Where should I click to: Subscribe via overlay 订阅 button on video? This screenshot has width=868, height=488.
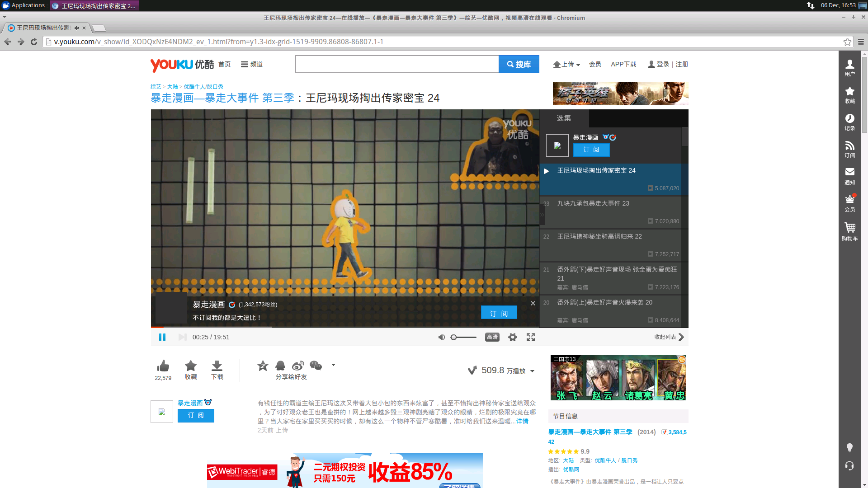coord(499,313)
